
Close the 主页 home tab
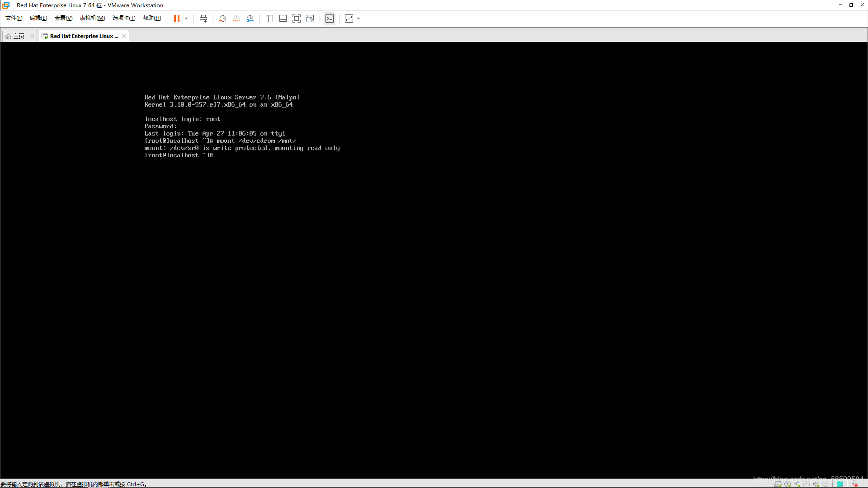click(32, 36)
